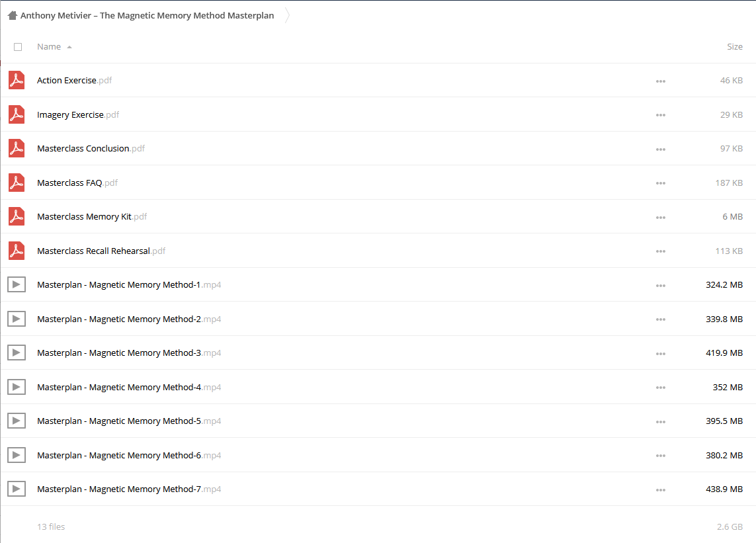
Task: Open Masterplan - Magnetic Memory Method-7.mp4
Action: (x=129, y=489)
